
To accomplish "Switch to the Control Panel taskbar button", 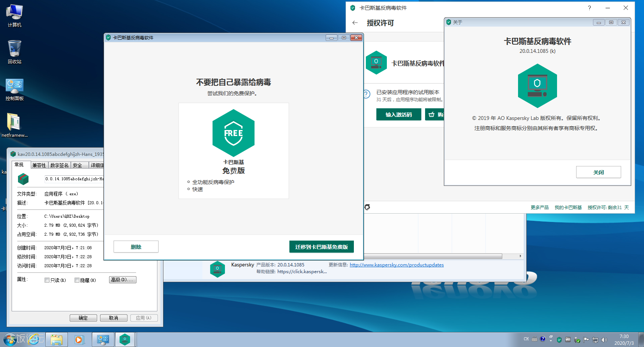I will click(103, 340).
